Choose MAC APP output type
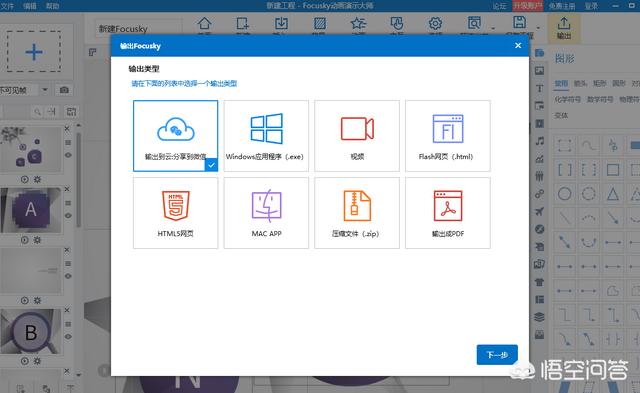The image size is (640, 393). pyautogui.click(x=266, y=213)
